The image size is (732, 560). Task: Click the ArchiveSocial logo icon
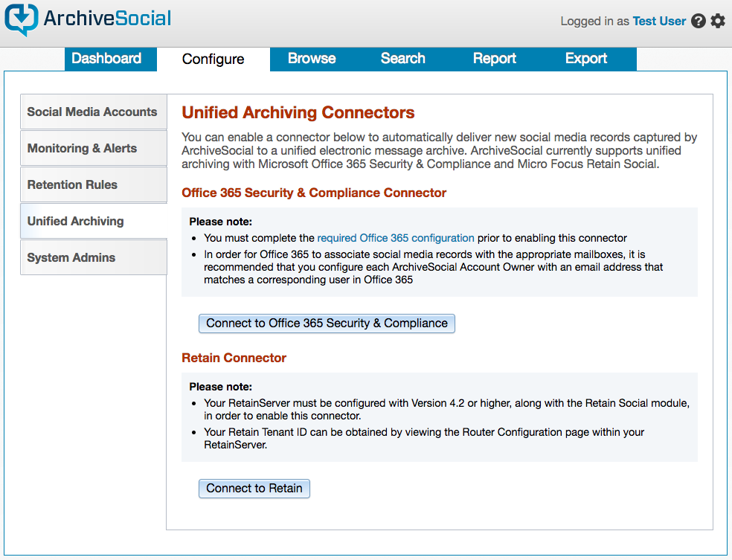coord(21,19)
